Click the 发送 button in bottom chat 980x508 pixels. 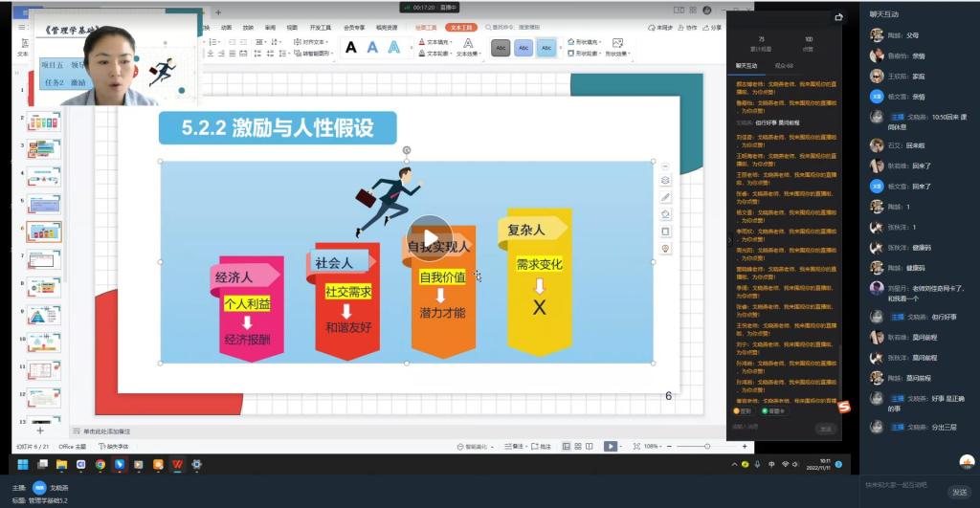957,491
